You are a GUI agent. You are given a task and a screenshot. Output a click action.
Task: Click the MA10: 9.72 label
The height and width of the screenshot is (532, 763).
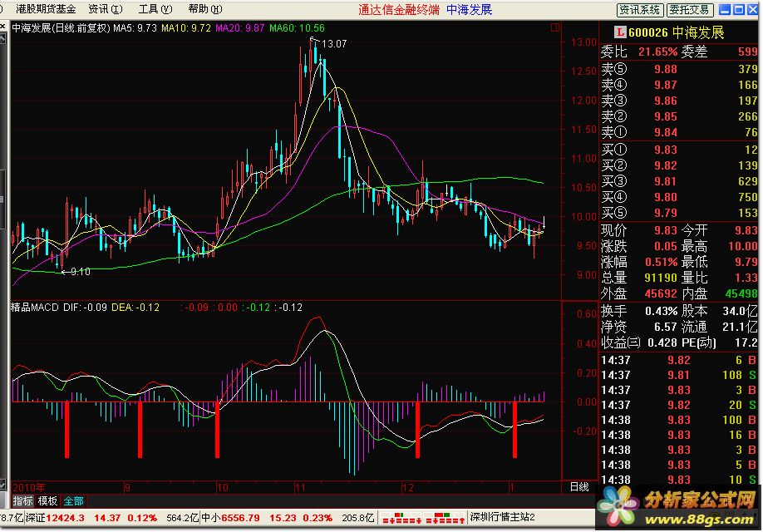pyautogui.click(x=186, y=28)
